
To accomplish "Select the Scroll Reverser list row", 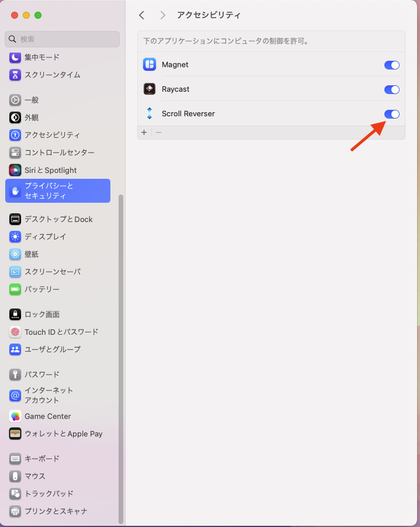I will pos(263,114).
